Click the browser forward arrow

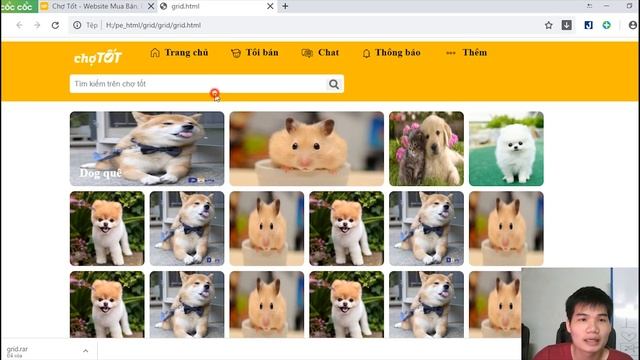[x=37, y=25]
